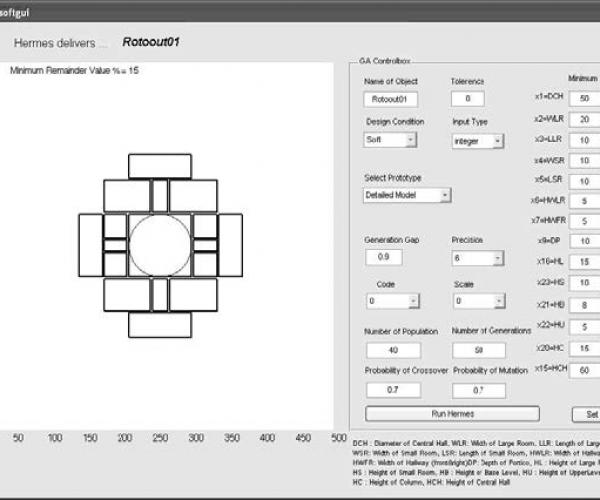
Task: Click the Minimum Remainder Value text
Action: [74, 70]
